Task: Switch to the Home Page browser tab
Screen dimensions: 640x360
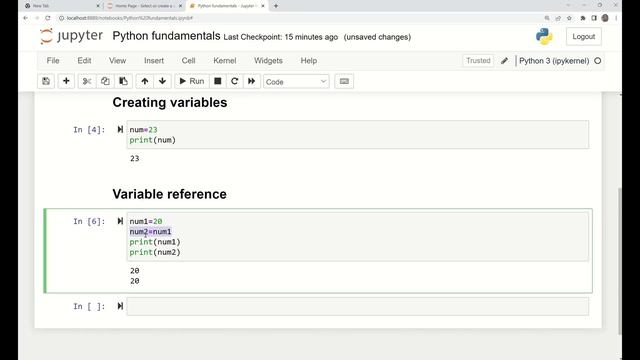Action: pyautogui.click(x=144, y=6)
